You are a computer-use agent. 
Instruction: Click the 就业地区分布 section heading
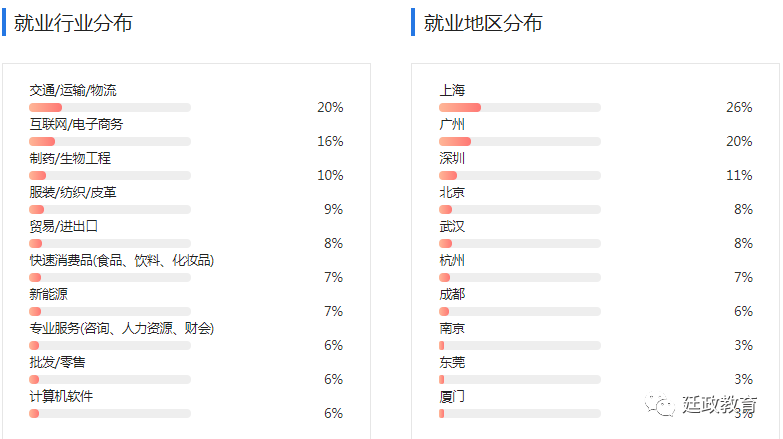[483, 23]
